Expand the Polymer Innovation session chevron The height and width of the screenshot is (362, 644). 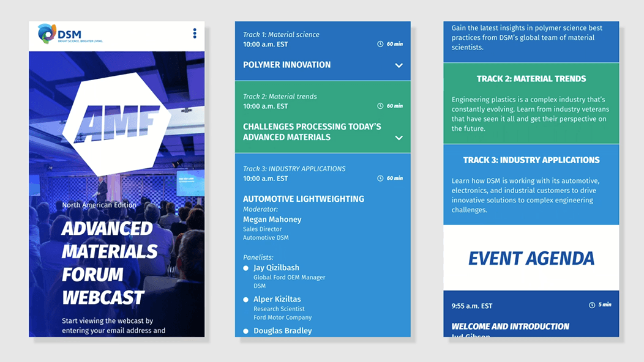[399, 65]
